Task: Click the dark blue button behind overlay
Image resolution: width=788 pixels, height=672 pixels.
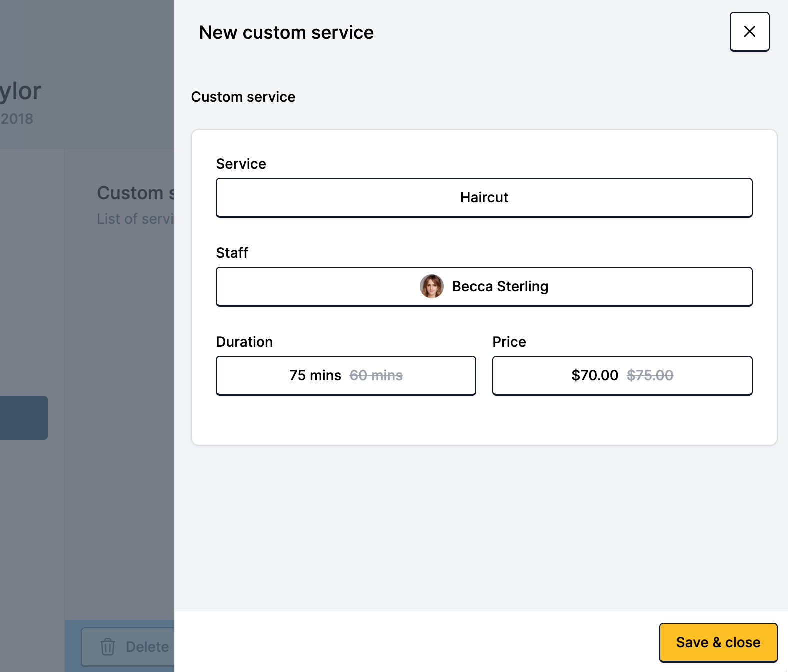Action: pyautogui.click(x=23, y=418)
